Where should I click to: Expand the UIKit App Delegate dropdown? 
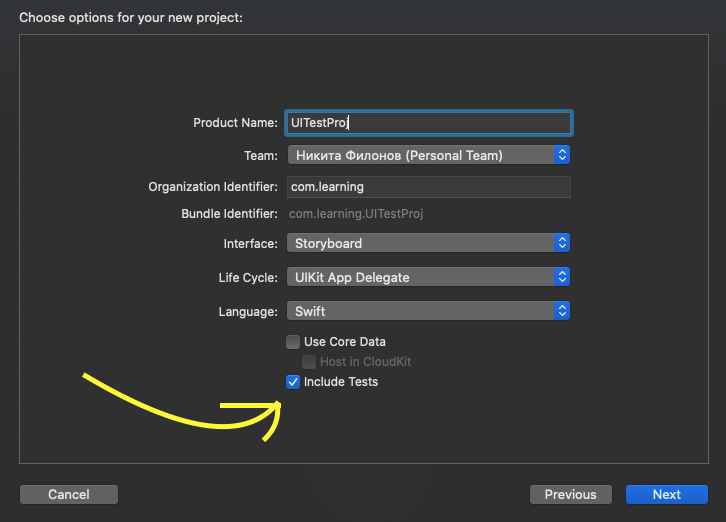coord(422,277)
